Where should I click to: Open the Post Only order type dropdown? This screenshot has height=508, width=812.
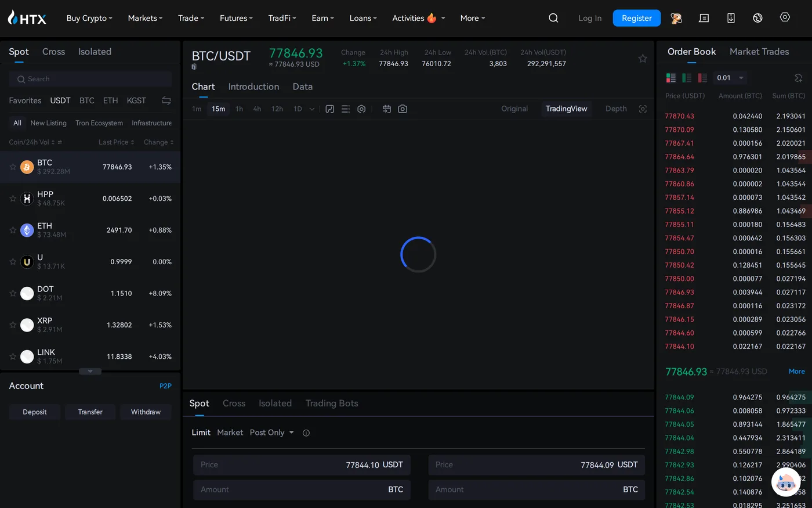(x=271, y=433)
